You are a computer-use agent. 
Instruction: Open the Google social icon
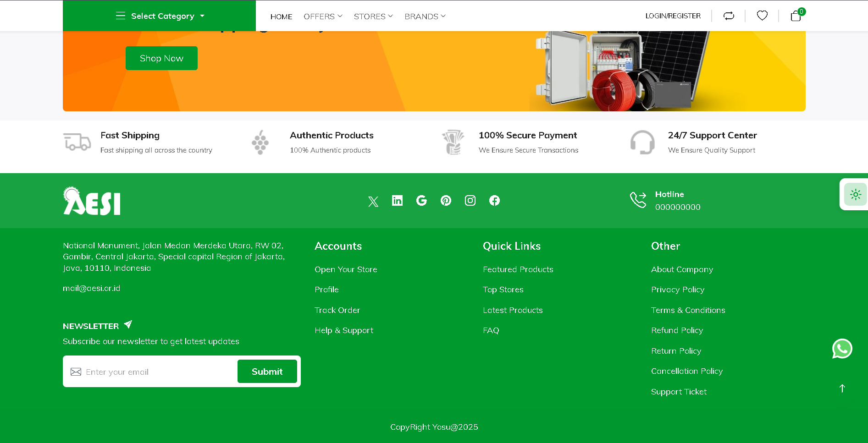pos(421,201)
